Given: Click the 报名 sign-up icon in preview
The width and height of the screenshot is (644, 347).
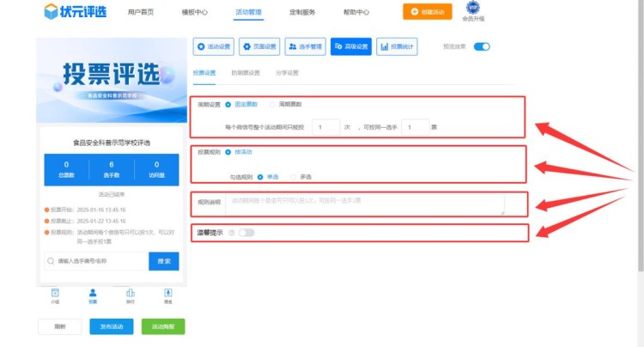Looking at the screenshot, I should point(167,294).
